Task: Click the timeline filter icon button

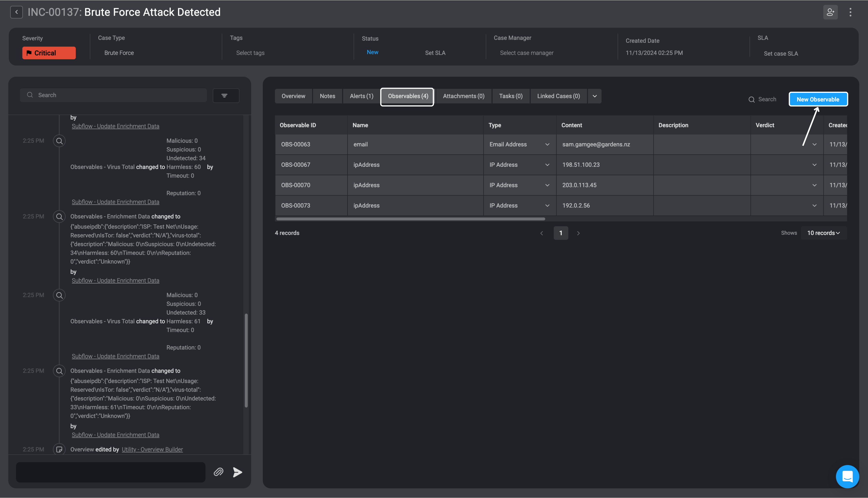Action: pos(226,95)
